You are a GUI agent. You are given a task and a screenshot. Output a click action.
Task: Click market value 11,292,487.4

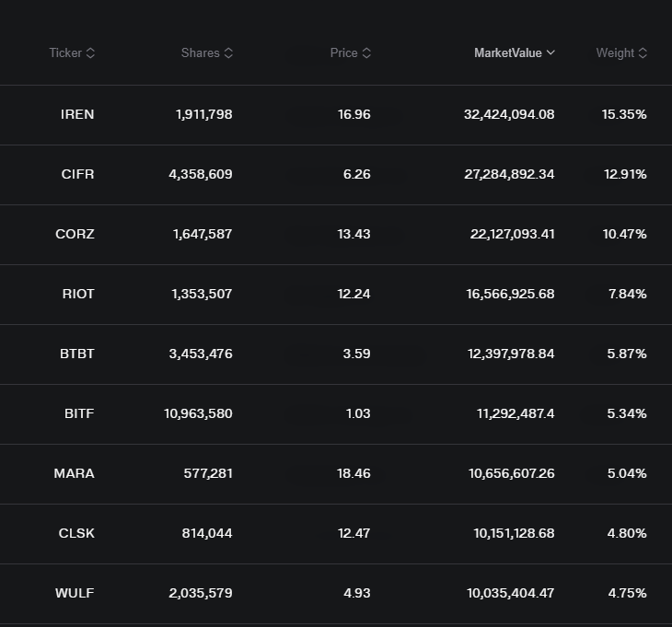516,413
